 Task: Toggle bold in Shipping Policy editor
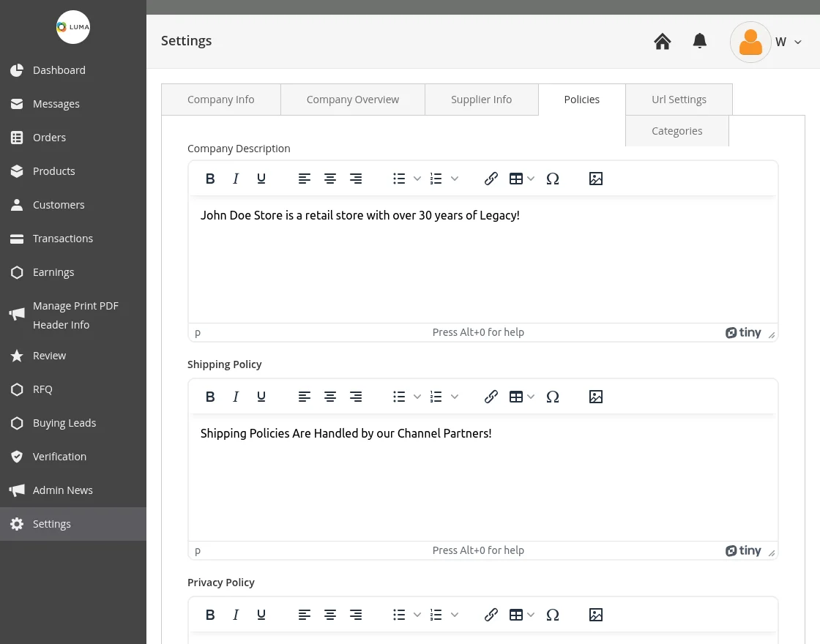click(x=210, y=397)
